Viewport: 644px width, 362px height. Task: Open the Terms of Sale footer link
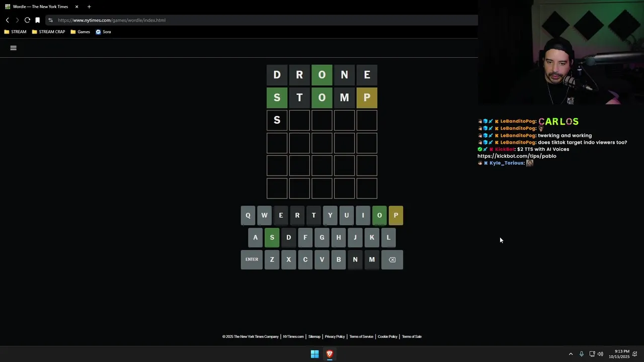(412, 337)
